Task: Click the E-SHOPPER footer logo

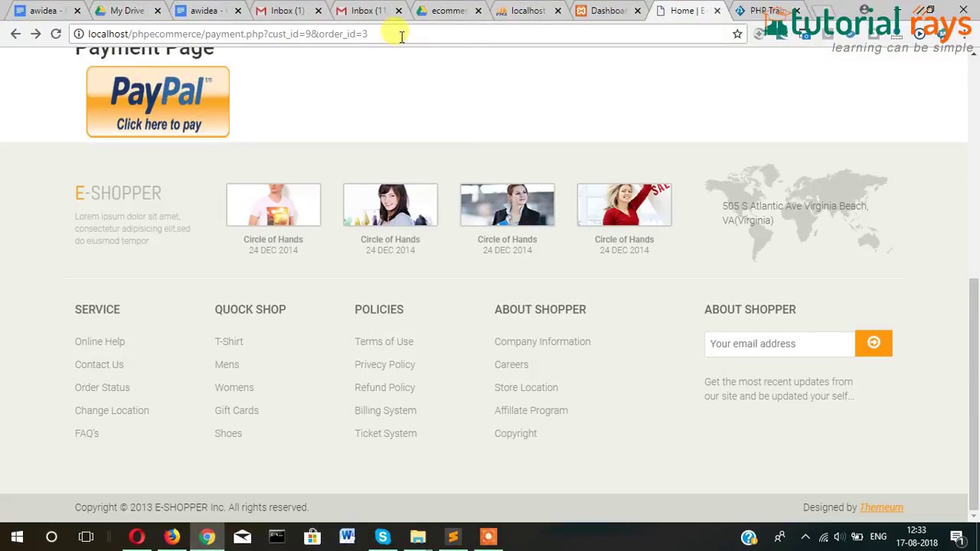Action: (118, 193)
